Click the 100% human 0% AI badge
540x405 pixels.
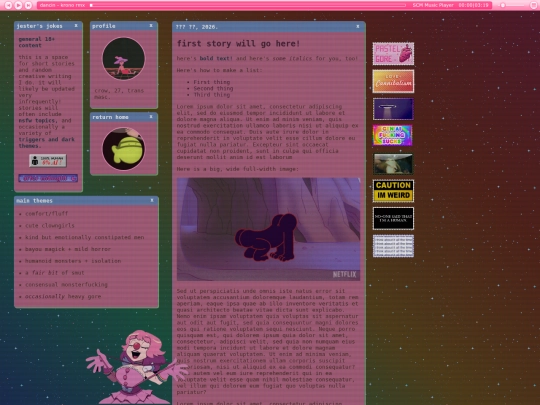click(x=48, y=160)
